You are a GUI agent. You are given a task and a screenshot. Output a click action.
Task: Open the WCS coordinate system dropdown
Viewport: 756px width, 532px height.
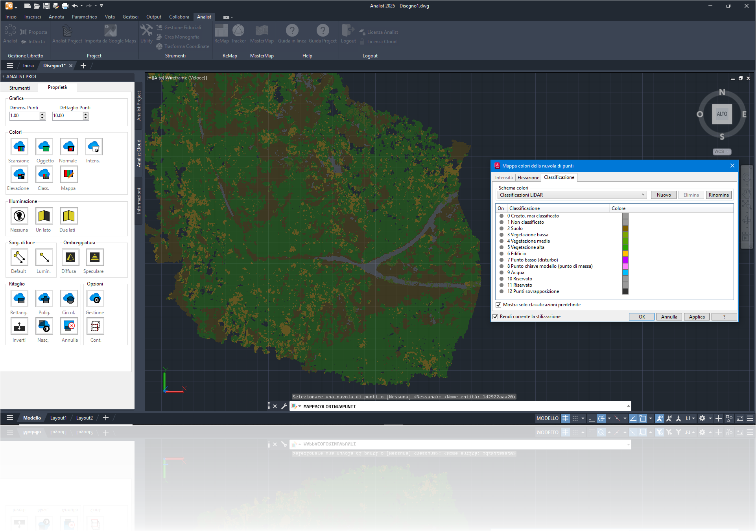click(722, 152)
